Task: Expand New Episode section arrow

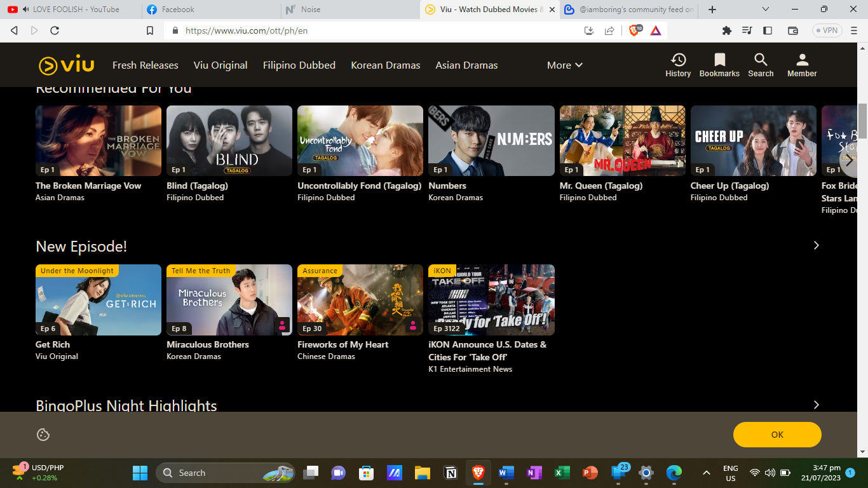Action: (x=817, y=246)
